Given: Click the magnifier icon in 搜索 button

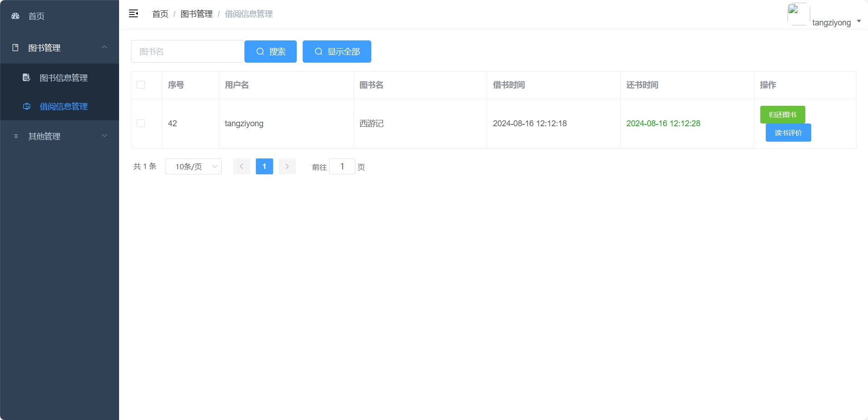Looking at the screenshot, I should click(260, 51).
